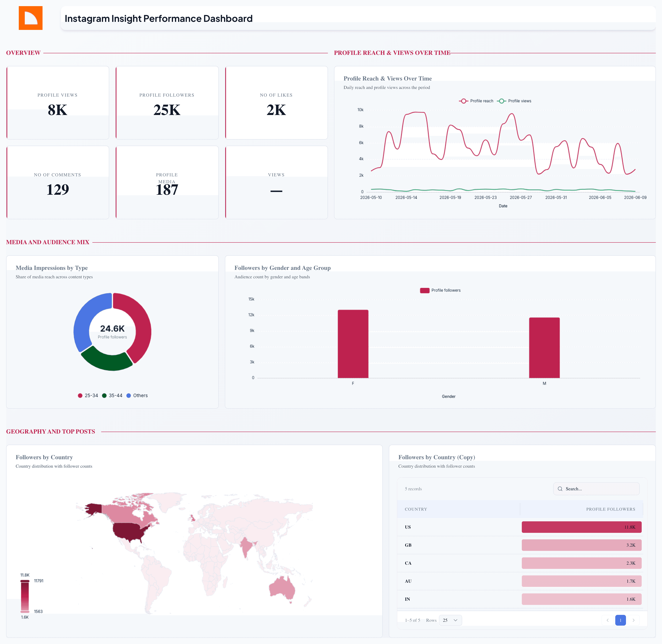Open the Profile Followers 25K card
The width and height of the screenshot is (662, 644).
[x=167, y=103]
